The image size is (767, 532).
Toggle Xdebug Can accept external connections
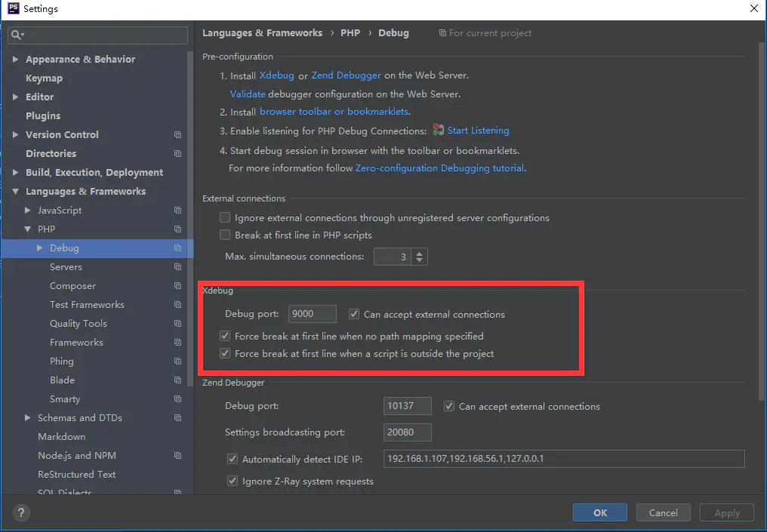353,315
